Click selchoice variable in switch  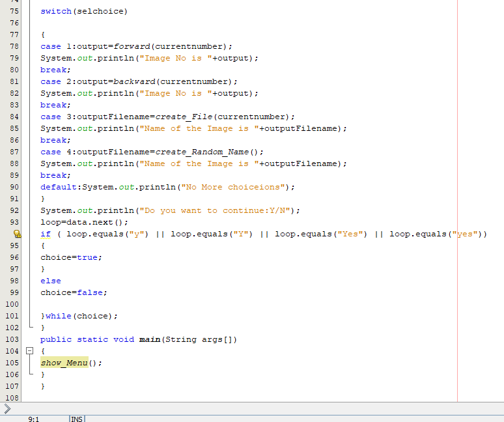coord(100,11)
